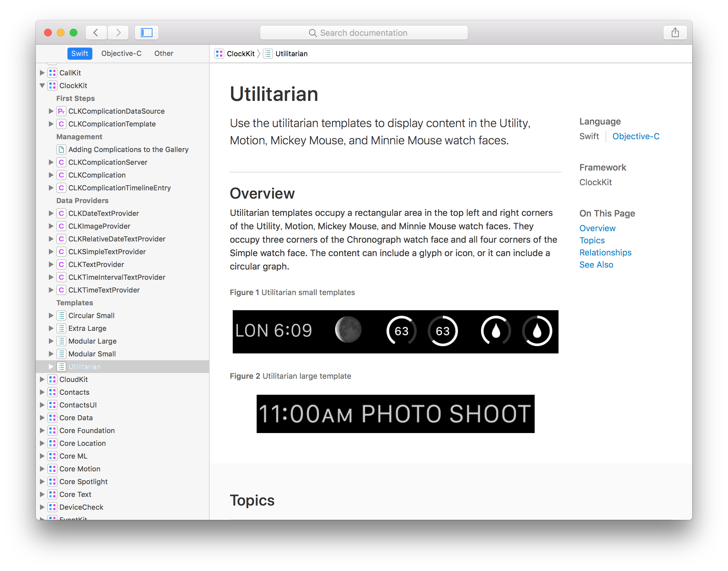Expand the selected Utilitarian item
Image resolution: width=728 pixels, height=571 pixels.
[51, 367]
